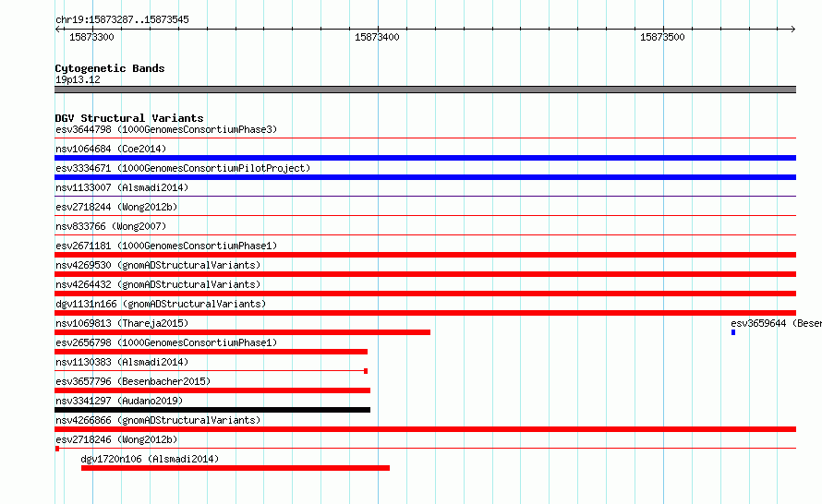Open the nsv1133007 (Alsmadi2014) label

pos(122,187)
